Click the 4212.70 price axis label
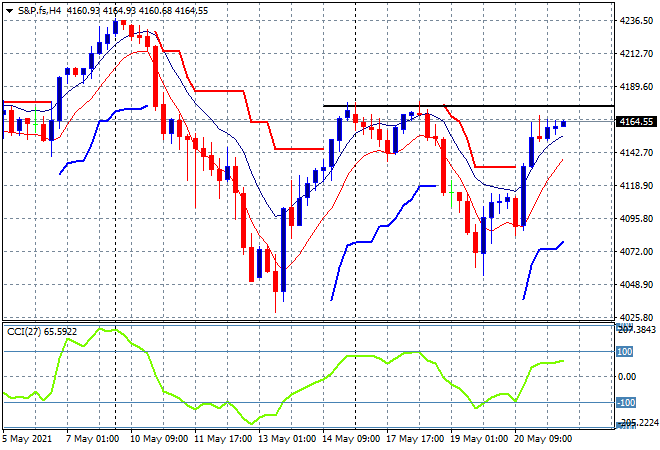 [636, 53]
